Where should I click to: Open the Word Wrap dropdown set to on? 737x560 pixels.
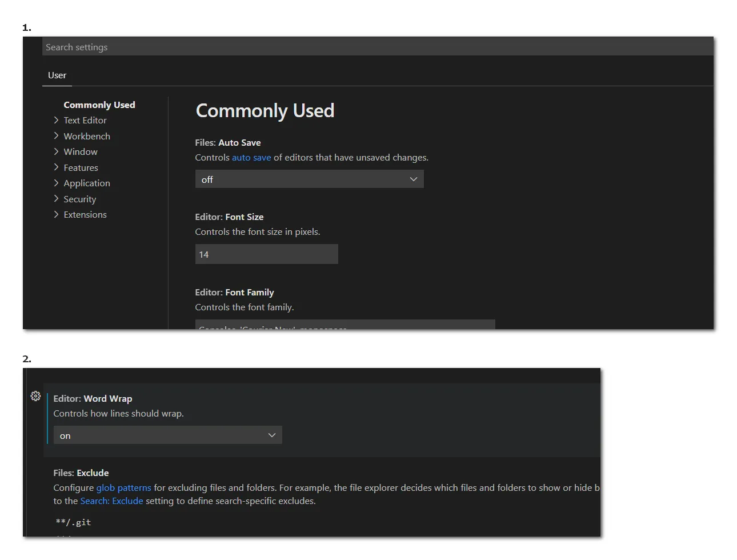click(x=167, y=435)
